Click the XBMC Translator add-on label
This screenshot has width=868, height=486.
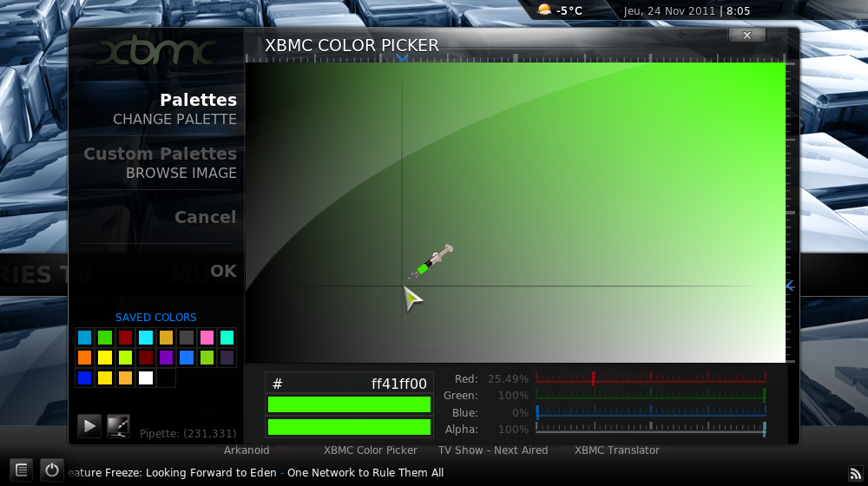pyautogui.click(x=616, y=450)
